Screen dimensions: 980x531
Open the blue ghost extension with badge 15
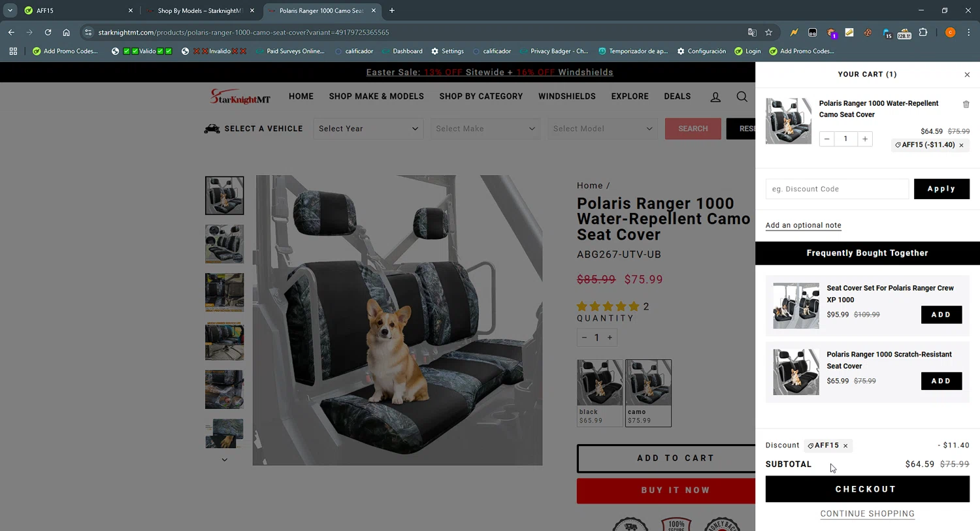887,33
